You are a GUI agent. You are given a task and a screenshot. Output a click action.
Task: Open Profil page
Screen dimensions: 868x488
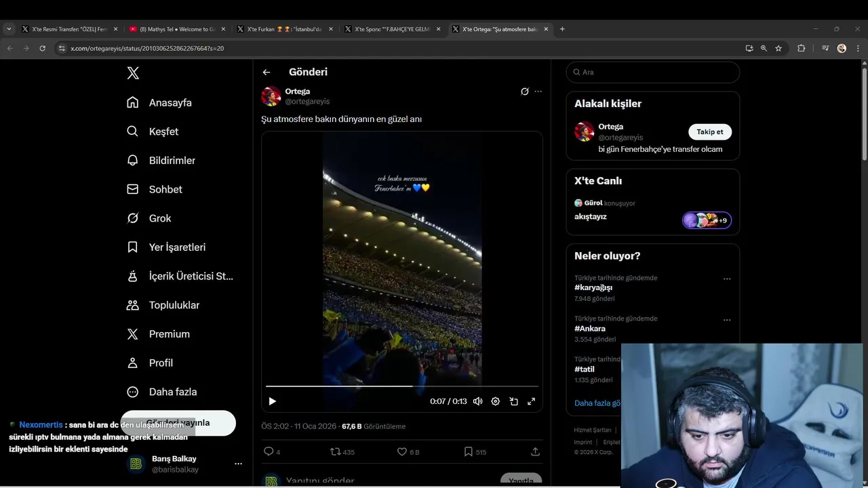tap(150, 363)
